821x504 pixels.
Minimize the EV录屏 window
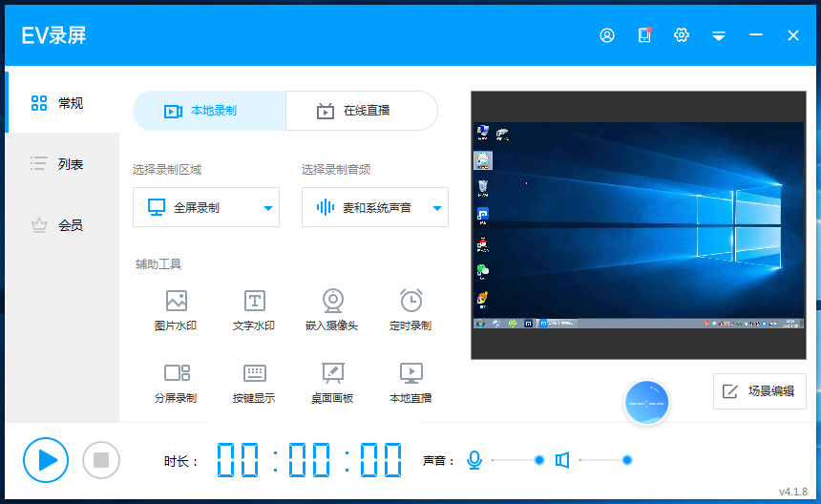(x=755, y=34)
